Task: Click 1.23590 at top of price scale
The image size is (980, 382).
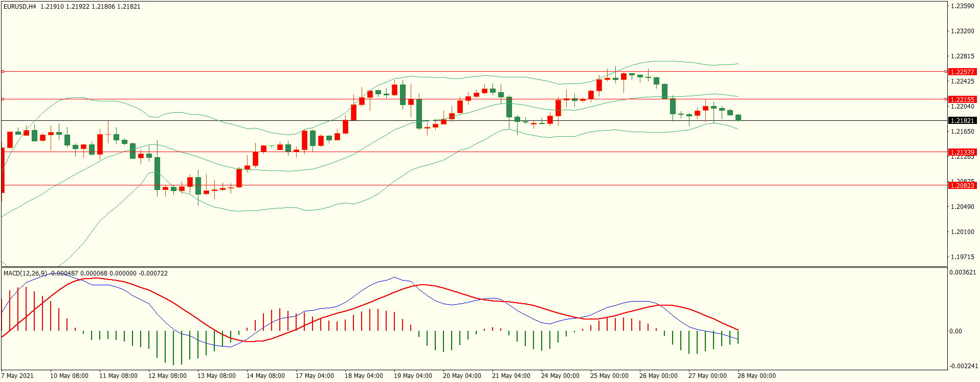Action: click(962, 6)
